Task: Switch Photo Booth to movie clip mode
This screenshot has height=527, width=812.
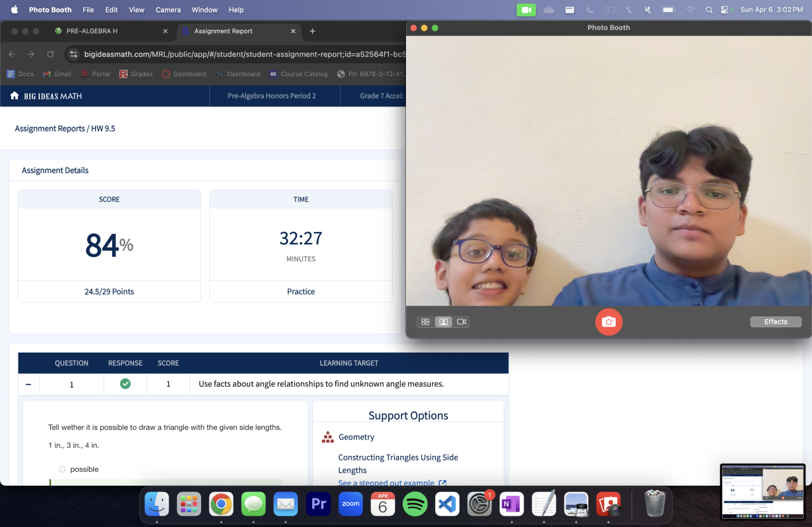Action: [x=461, y=322]
